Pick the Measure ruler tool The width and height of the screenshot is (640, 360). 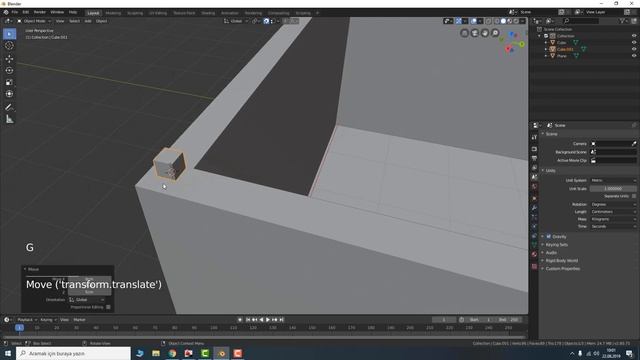pyautogui.click(x=9, y=119)
